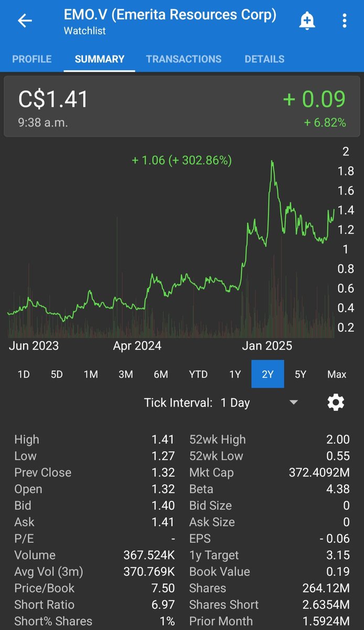
Task: Select the Max chart range
Action: 337,374
